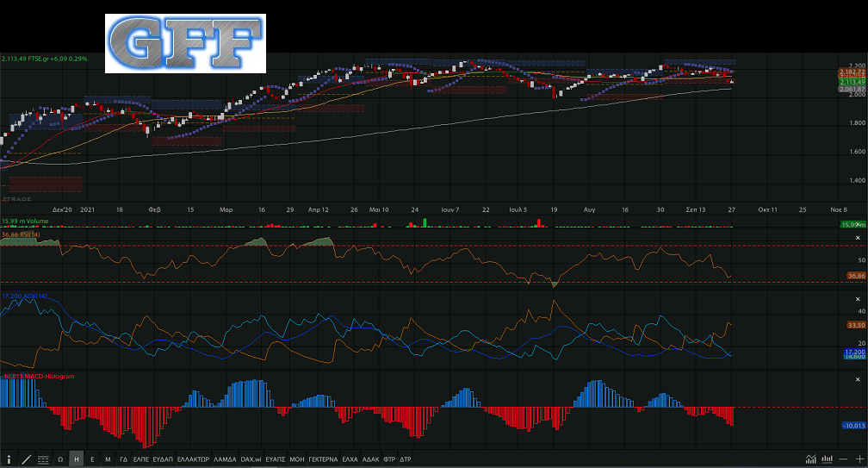The height and width of the screenshot is (468, 868).
Task: Zoom out with the minus icon
Action: (x=843, y=459)
